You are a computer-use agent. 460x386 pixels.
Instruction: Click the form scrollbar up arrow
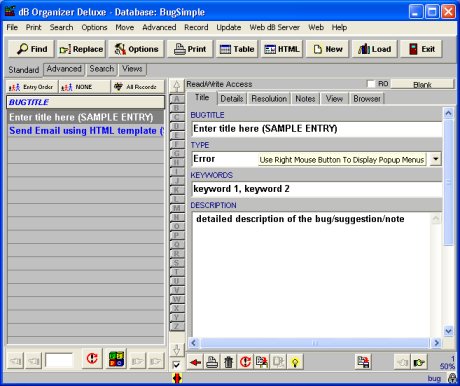(x=448, y=113)
